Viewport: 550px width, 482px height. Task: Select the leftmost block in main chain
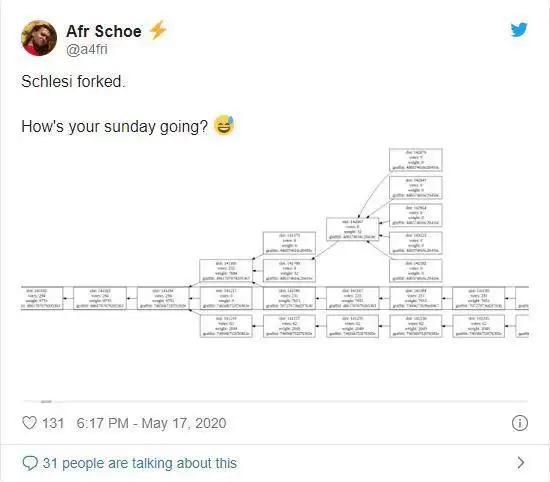[x=42, y=298]
